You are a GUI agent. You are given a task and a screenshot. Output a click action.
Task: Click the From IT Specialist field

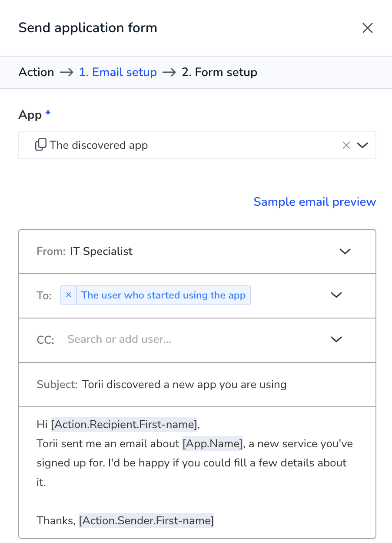197,251
